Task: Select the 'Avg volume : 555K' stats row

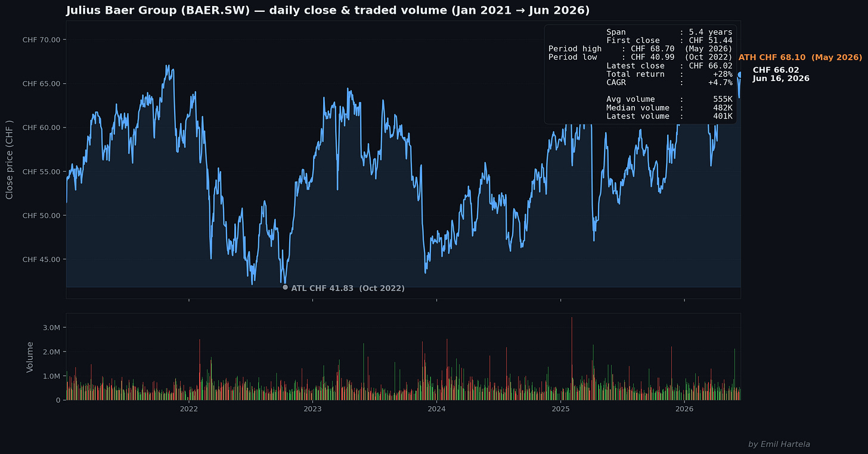Action: point(669,99)
